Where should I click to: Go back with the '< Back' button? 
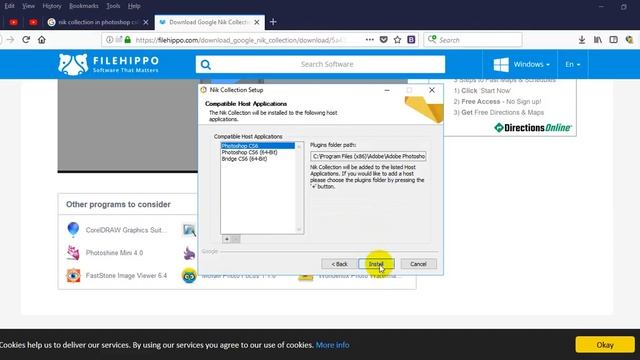pyautogui.click(x=339, y=264)
